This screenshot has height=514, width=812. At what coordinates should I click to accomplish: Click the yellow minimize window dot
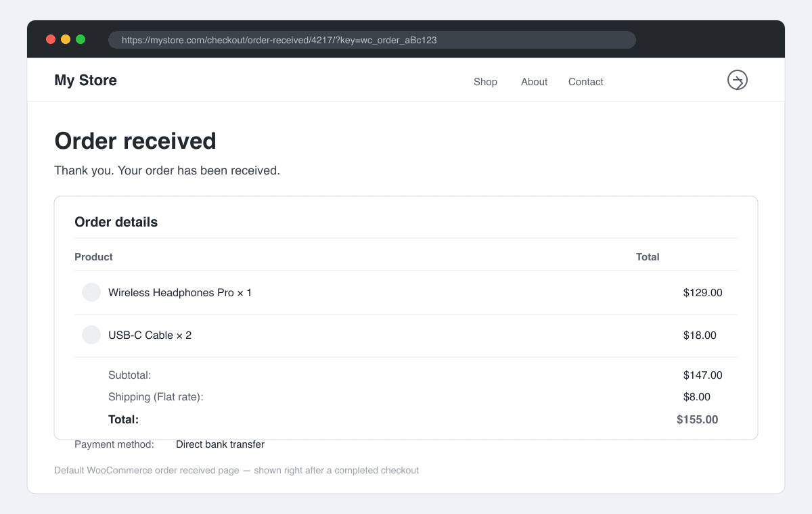[x=66, y=39]
